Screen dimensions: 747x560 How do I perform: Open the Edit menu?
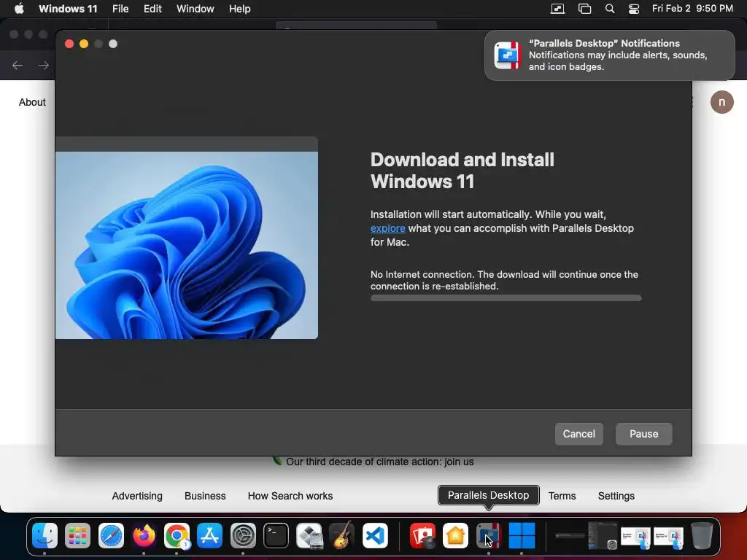(x=152, y=9)
